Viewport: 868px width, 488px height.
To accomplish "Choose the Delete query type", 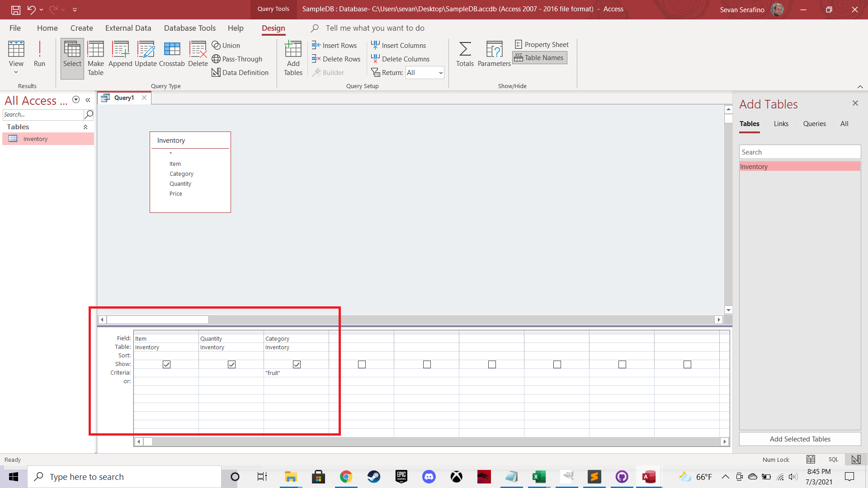I will click(198, 54).
